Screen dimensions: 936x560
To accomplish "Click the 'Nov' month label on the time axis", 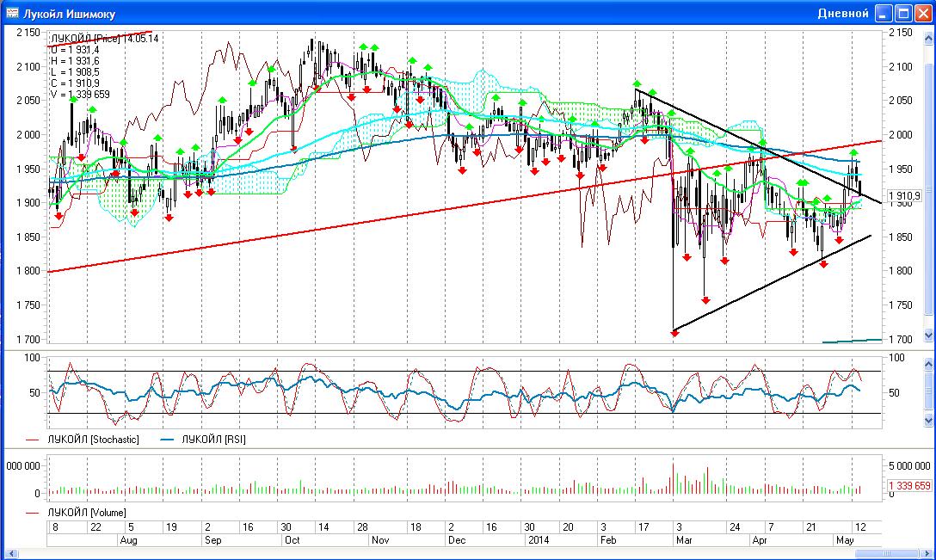I will click(x=380, y=539).
